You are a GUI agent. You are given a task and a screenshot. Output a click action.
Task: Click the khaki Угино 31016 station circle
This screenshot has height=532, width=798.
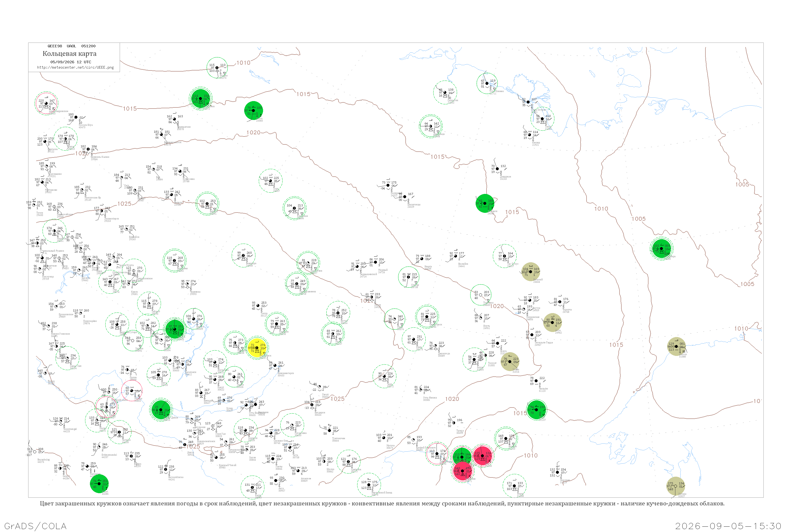[510, 362]
